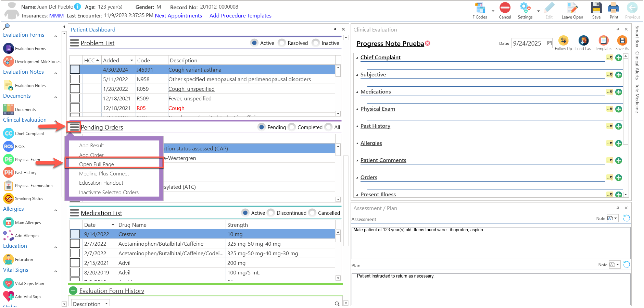Open the Smoking Status sidebar icon
This screenshot has height=308, width=644.
pyautogui.click(x=9, y=198)
